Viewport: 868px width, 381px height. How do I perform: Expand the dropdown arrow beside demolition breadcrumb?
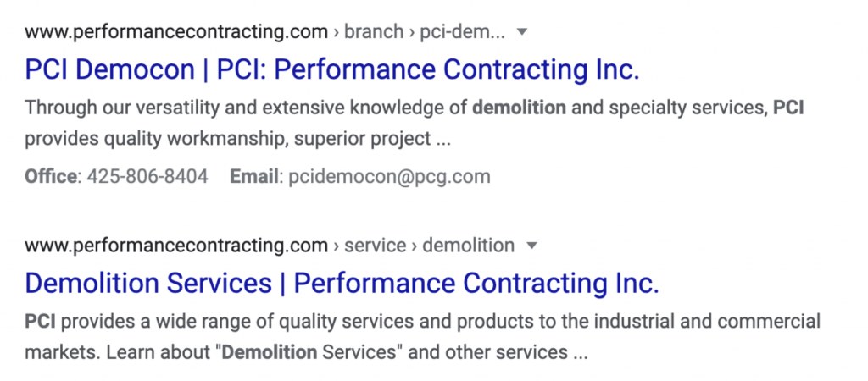531,245
